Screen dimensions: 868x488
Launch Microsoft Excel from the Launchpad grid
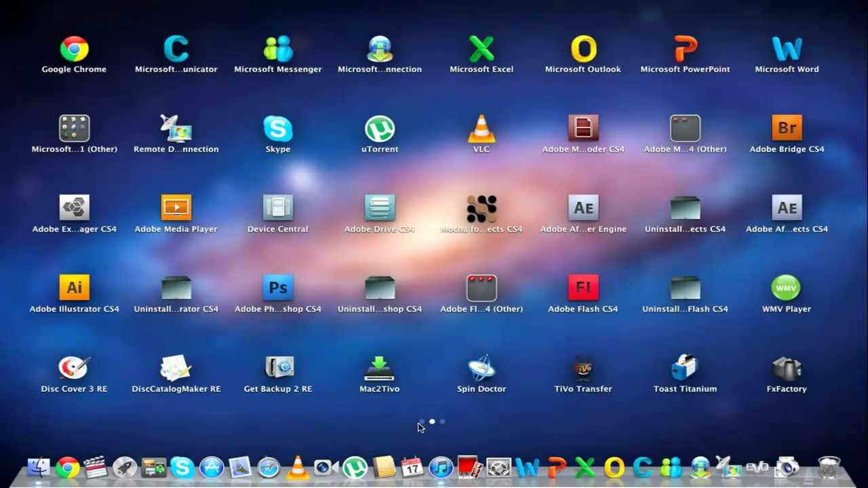tap(481, 49)
